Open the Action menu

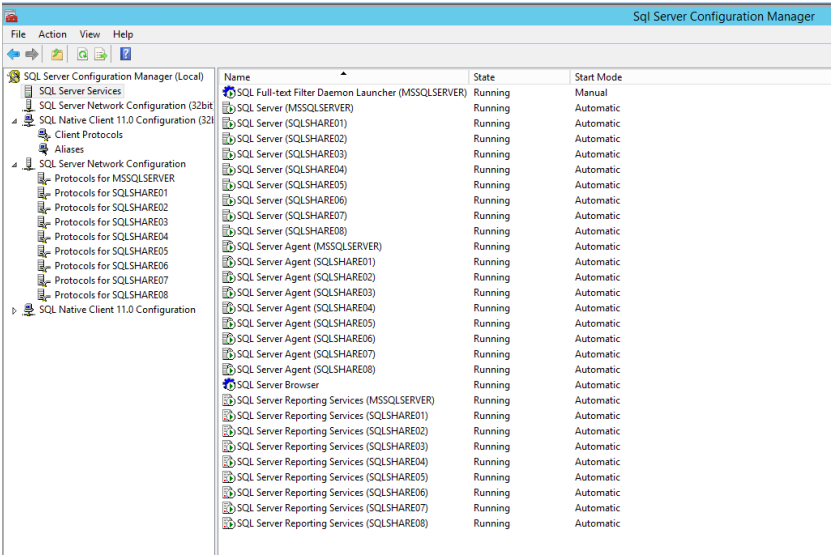point(52,35)
